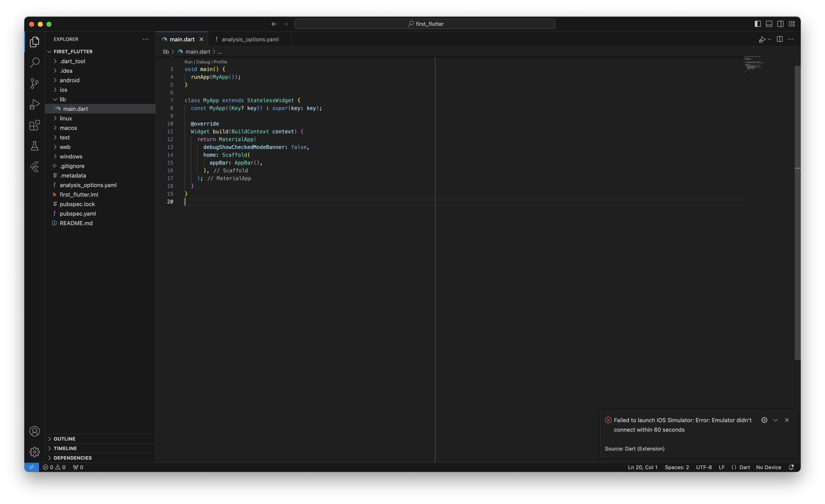The width and height of the screenshot is (825, 504).
Task: Collapse the FIRST_FLUTTER project root
Action: 101,52
